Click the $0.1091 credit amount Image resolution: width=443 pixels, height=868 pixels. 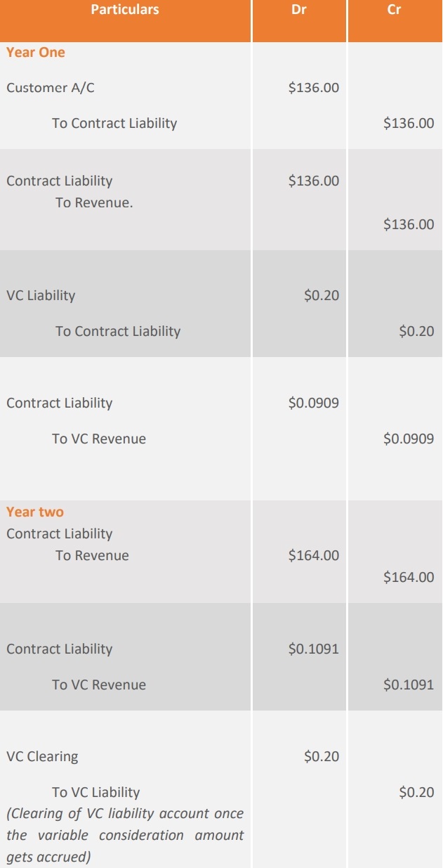[409, 685]
